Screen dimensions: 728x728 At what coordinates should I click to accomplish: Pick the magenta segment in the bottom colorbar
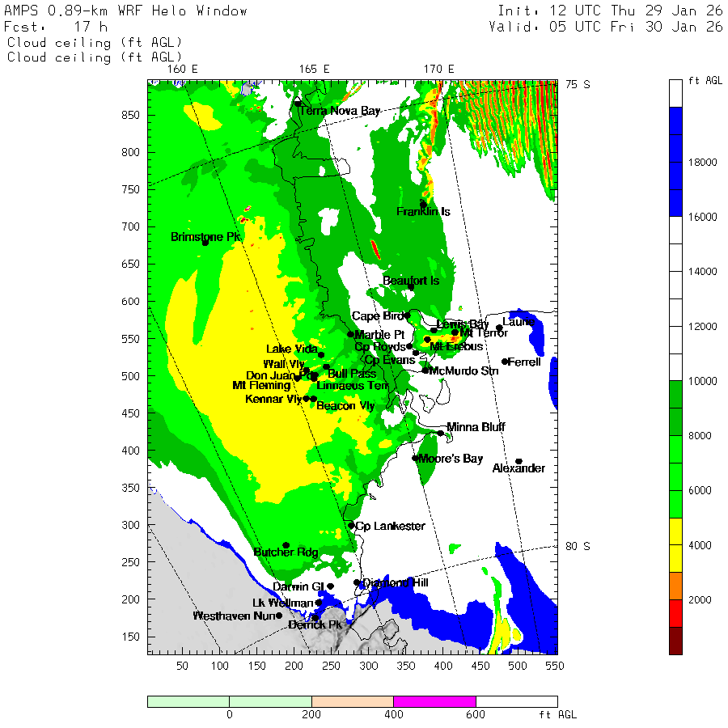[x=434, y=701]
